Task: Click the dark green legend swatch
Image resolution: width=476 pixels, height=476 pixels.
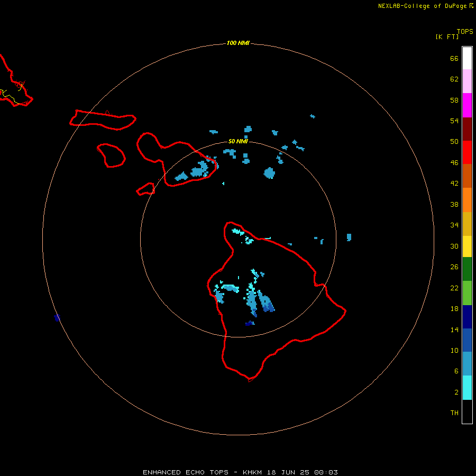Action: (467, 269)
